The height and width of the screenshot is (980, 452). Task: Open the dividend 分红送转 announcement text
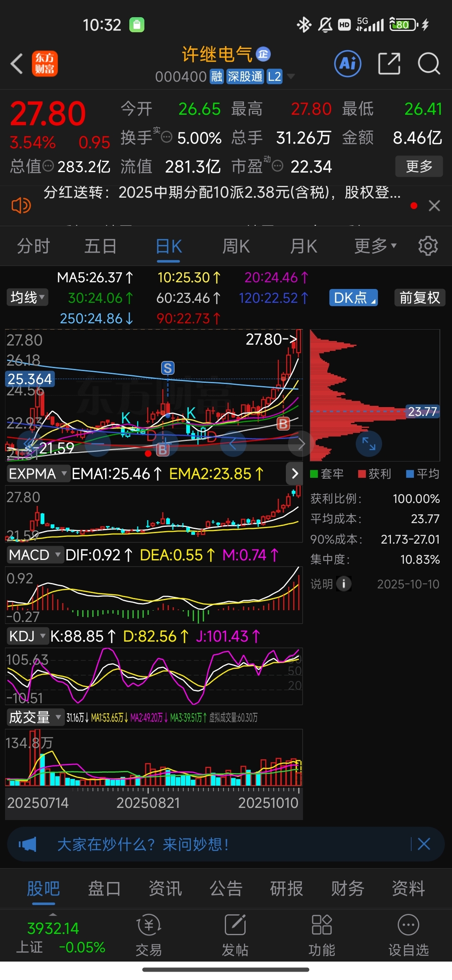[x=222, y=192]
